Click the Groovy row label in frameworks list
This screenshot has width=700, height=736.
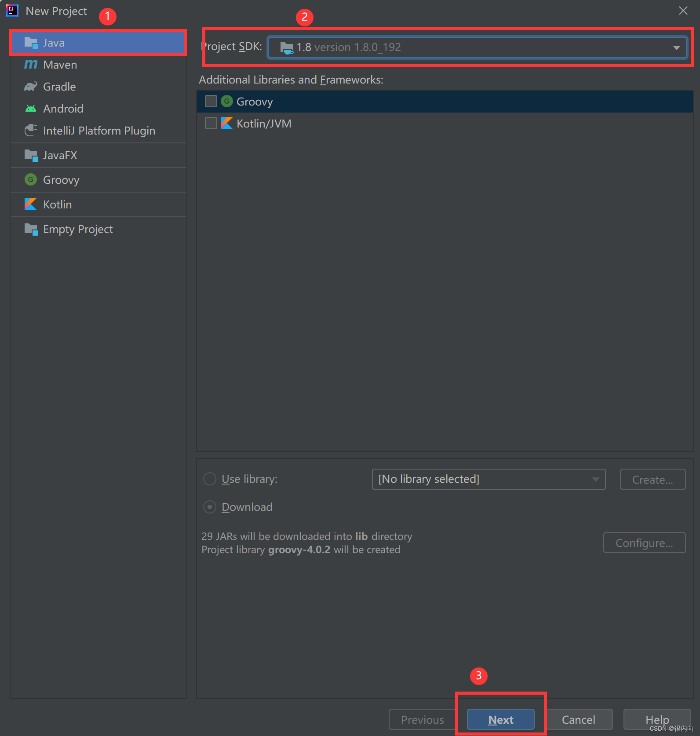pos(255,102)
